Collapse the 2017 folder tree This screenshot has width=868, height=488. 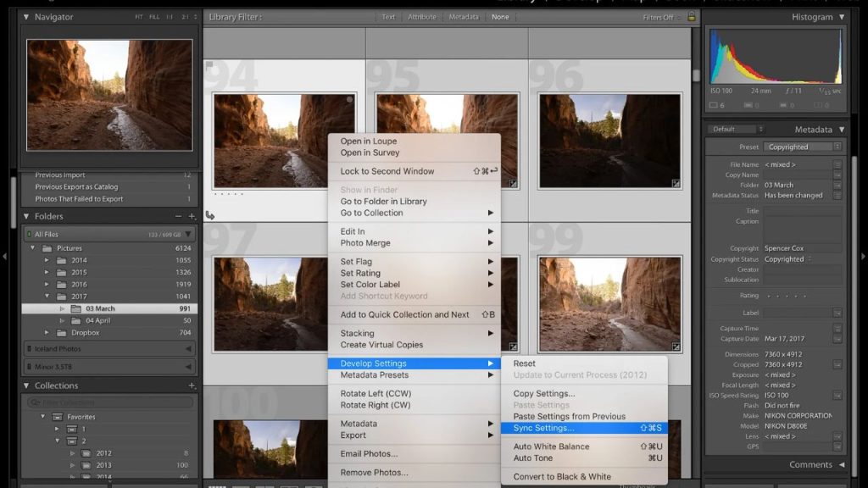(47, 297)
